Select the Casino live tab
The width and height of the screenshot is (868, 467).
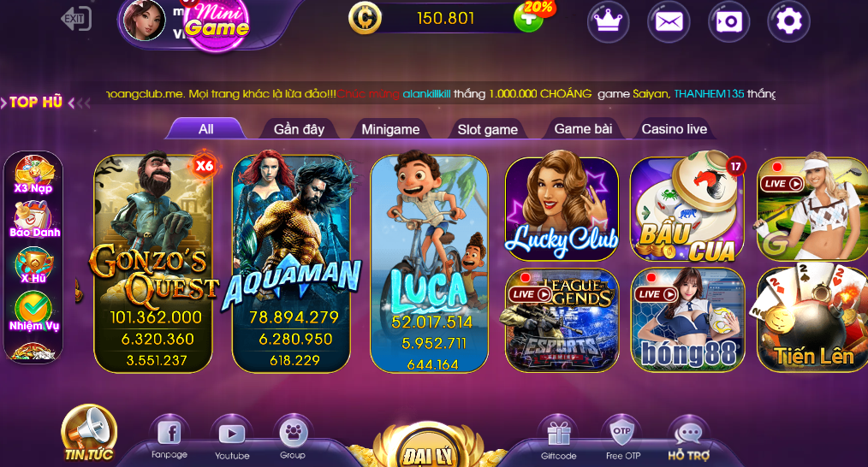[x=674, y=128]
